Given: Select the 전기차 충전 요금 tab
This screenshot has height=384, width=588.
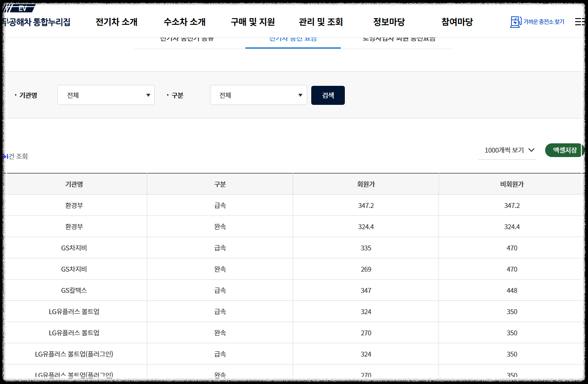Looking at the screenshot, I should (293, 40).
